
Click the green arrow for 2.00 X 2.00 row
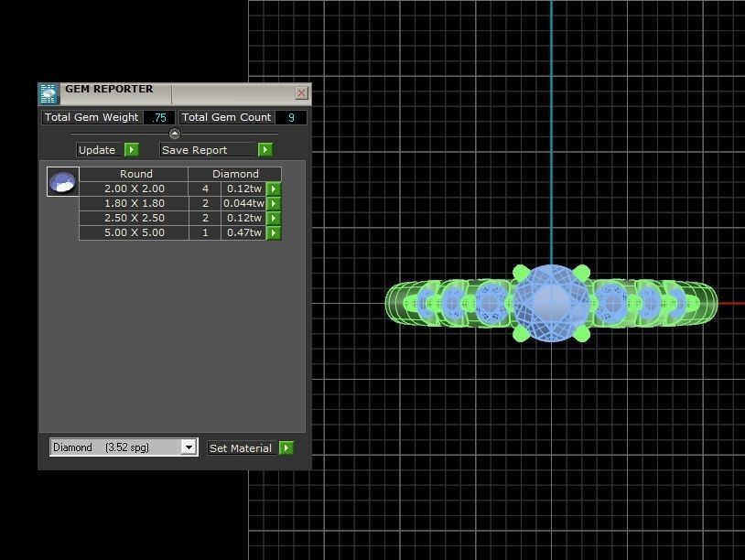point(274,188)
